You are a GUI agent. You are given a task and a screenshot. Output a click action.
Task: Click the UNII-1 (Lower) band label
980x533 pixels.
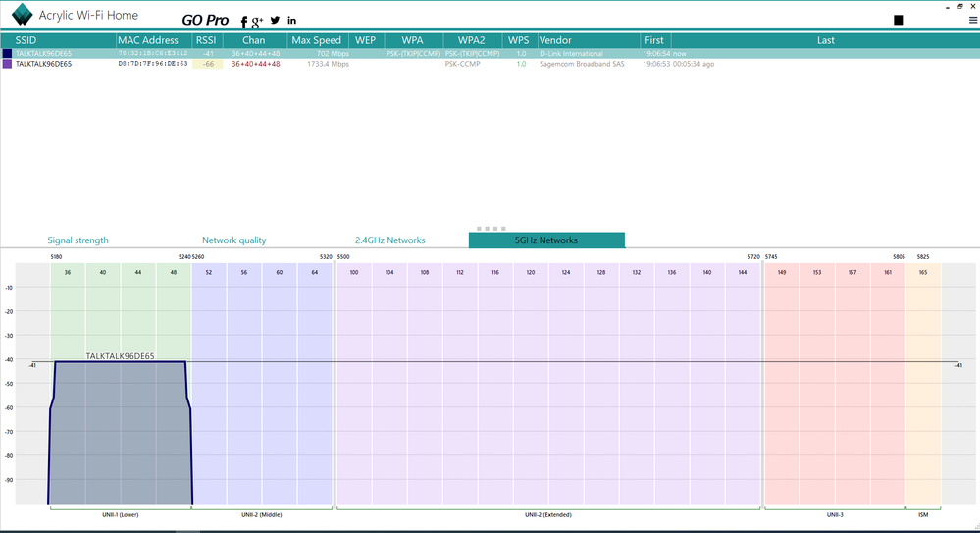pos(121,515)
